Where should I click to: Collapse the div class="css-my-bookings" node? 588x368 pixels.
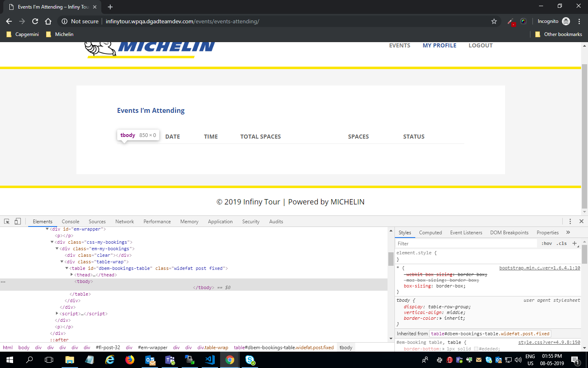pyautogui.click(x=52, y=242)
